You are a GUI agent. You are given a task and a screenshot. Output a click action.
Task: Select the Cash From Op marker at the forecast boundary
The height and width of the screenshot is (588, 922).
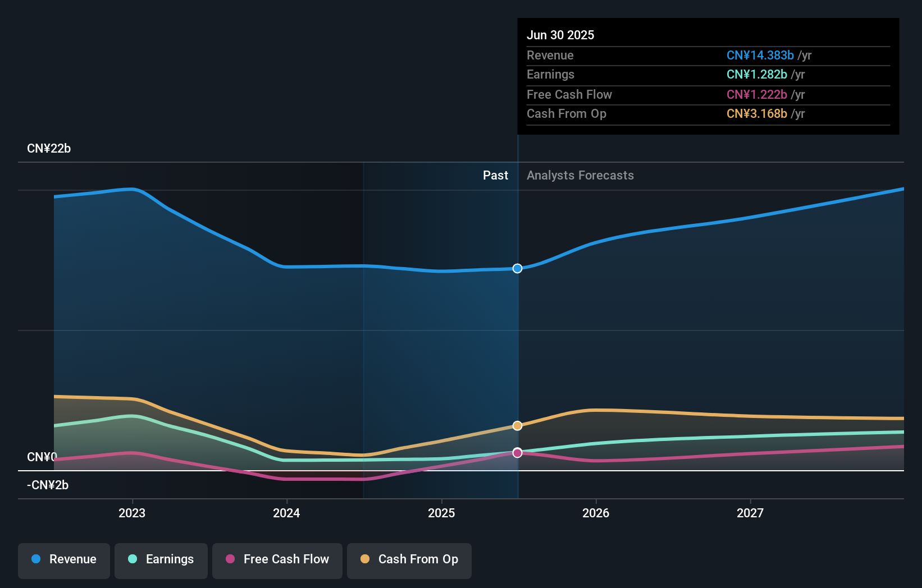pyautogui.click(x=517, y=425)
